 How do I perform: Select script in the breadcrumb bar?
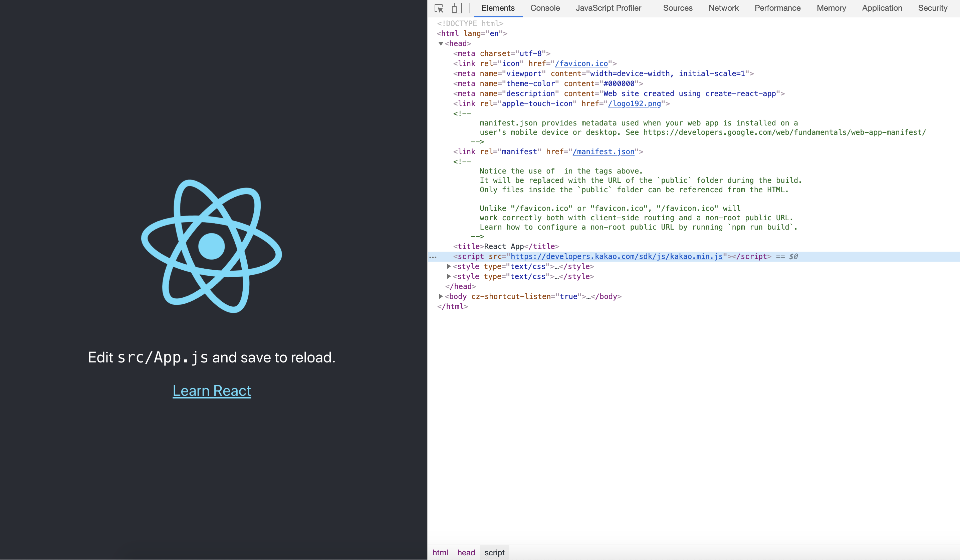(494, 552)
